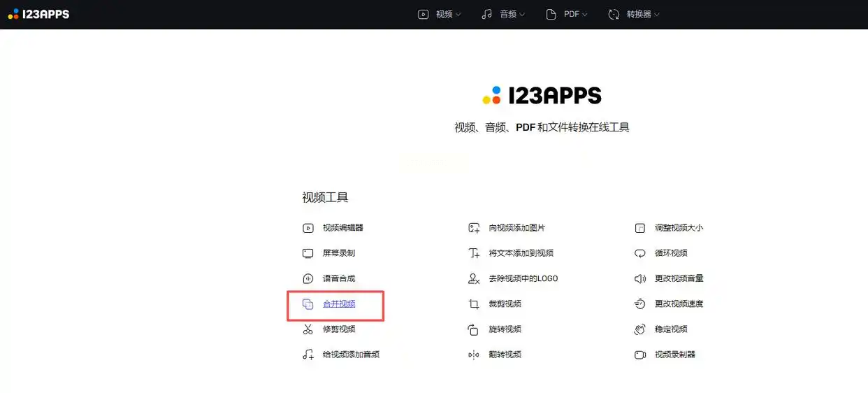Click the 去除视频中的LOGO icon
This screenshot has height=393, width=868.
pos(474,278)
